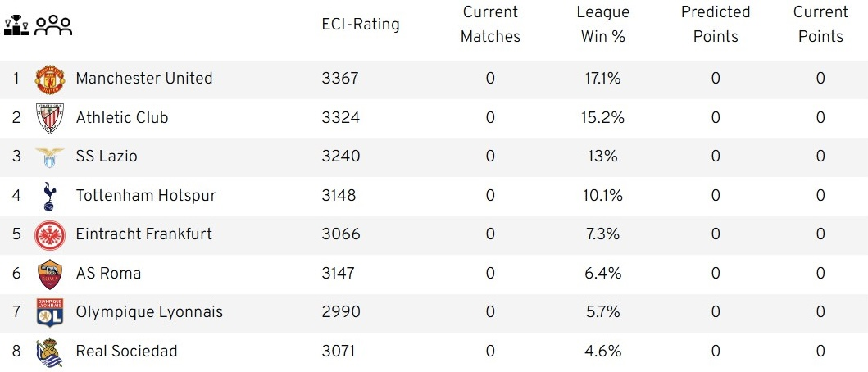Sort by Predicted Points column header
The image size is (868, 372).
716,25
